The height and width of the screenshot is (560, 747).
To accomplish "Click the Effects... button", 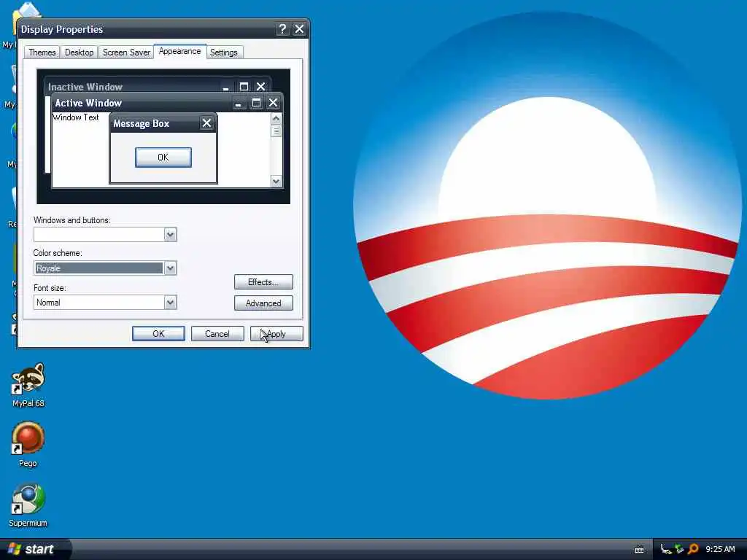I will 263,282.
